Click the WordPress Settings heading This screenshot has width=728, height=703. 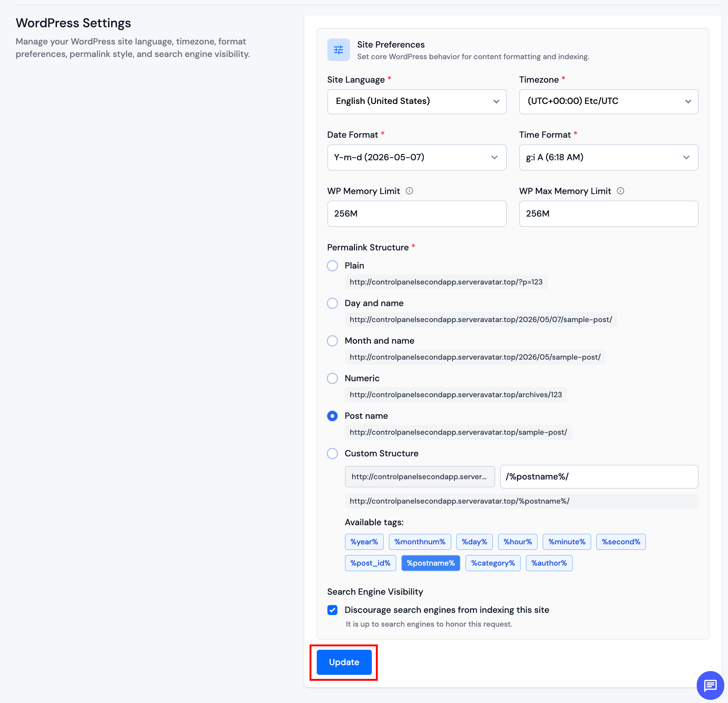(73, 23)
